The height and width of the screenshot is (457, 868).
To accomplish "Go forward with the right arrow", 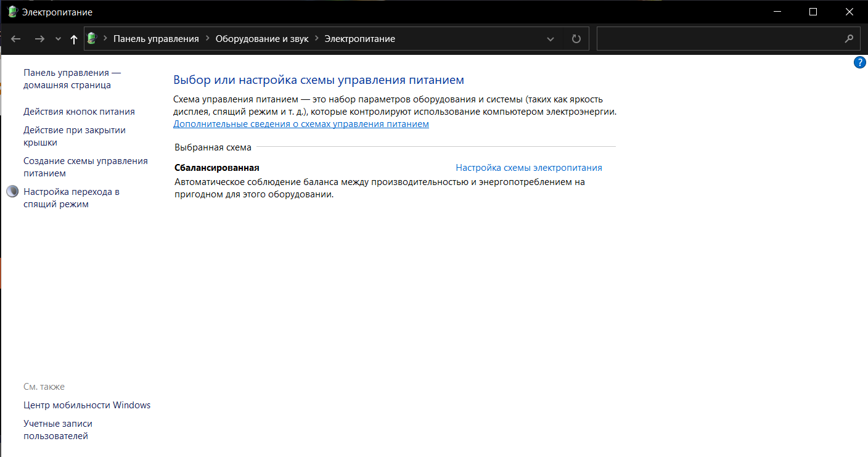I will pyautogui.click(x=39, y=39).
